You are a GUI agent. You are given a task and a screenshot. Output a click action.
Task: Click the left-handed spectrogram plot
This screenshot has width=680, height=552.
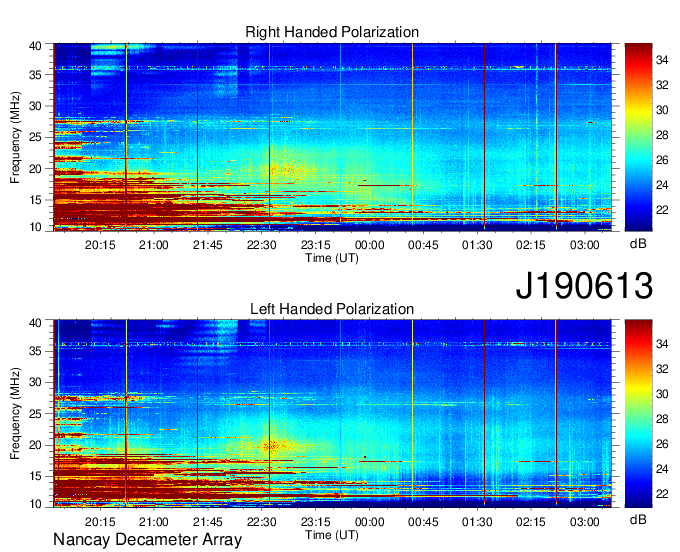(x=333, y=414)
